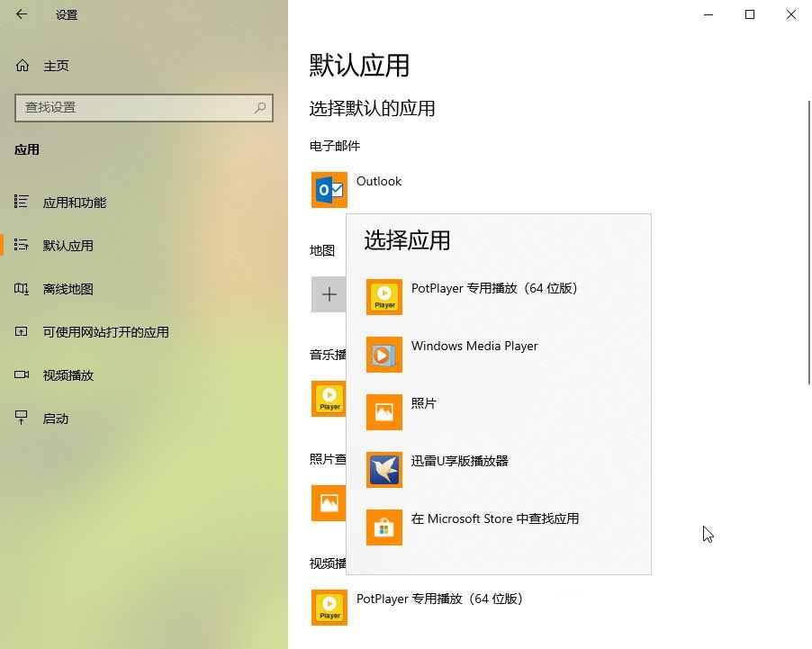The image size is (812, 649).
Task: Select 默认应用 in sidebar
Action: click(x=68, y=246)
